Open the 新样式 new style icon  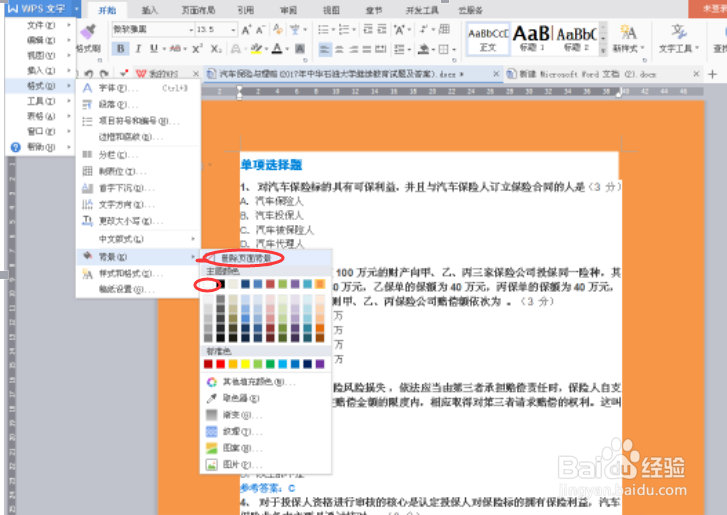(628, 32)
